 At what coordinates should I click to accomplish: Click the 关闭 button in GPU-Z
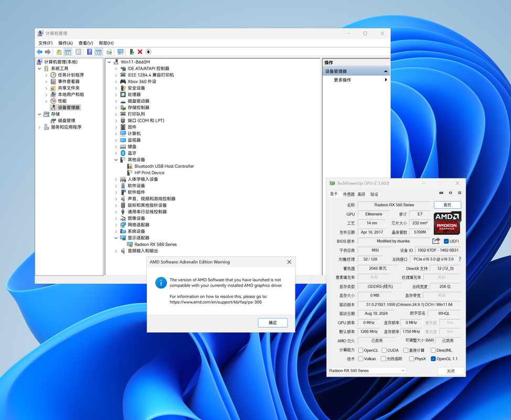click(x=451, y=371)
